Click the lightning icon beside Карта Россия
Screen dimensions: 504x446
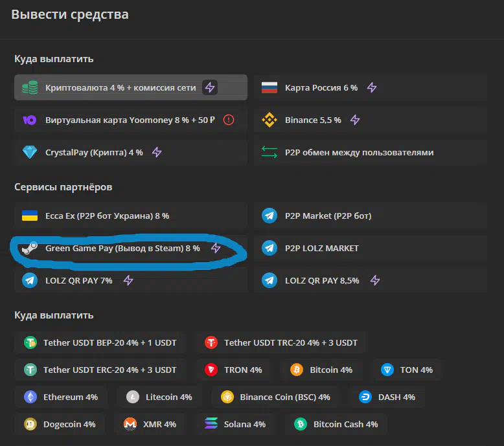[372, 87]
